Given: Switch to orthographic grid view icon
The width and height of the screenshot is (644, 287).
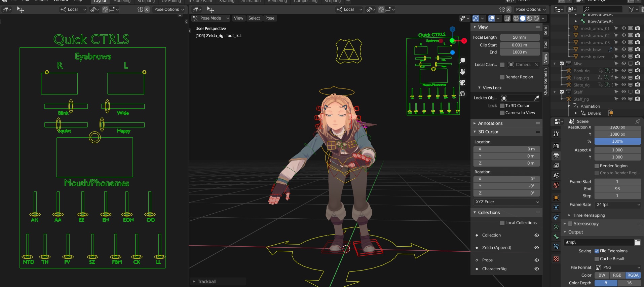Looking at the screenshot, I should 463,94.
